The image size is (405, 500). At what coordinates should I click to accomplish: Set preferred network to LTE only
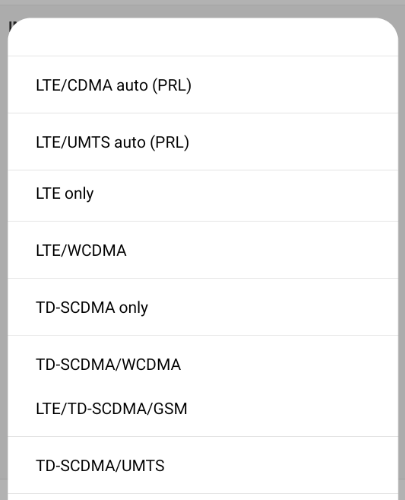tap(203, 196)
